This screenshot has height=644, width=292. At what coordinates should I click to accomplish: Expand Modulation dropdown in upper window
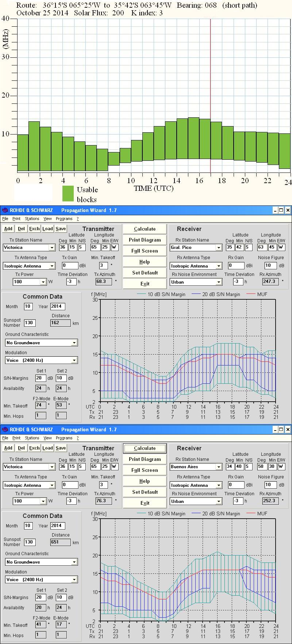pos(74,360)
